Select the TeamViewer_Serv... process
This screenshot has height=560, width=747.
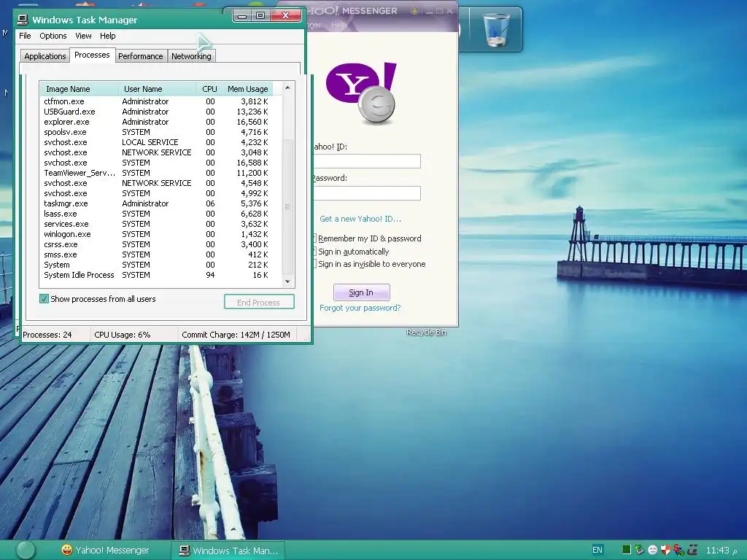(x=156, y=173)
